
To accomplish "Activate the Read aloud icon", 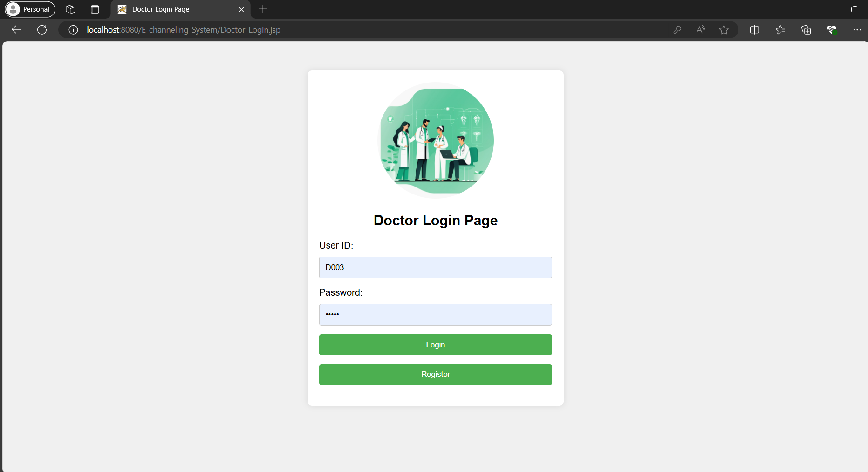I will 701,30.
